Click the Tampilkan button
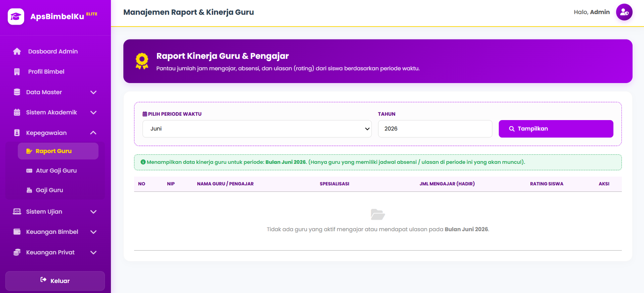The image size is (644, 293). tap(556, 129)
